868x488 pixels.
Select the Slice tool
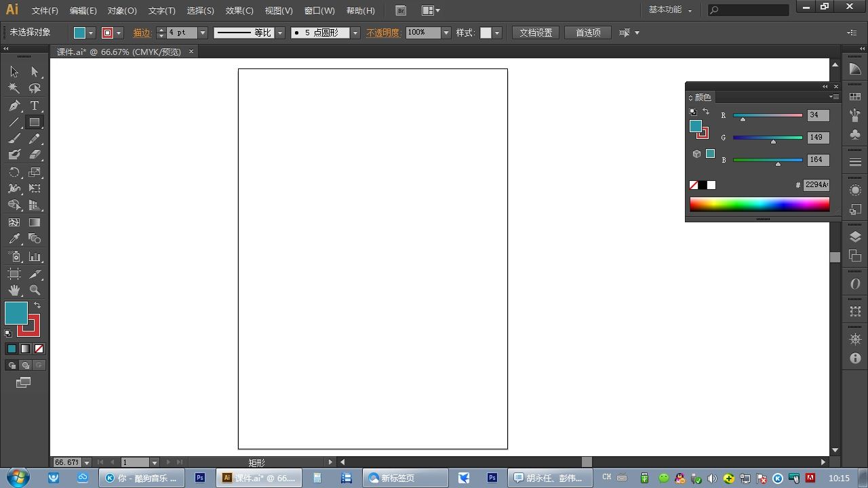[35, 274]
